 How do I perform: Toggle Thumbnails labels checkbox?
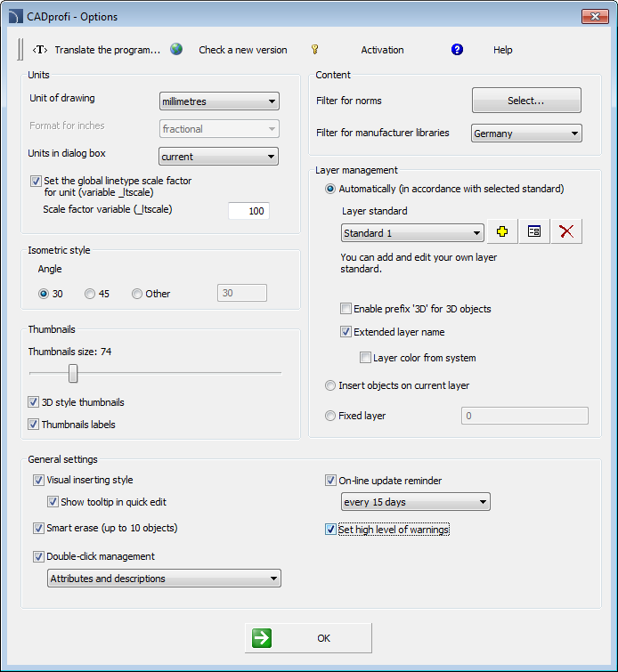(x=34, y=425)
